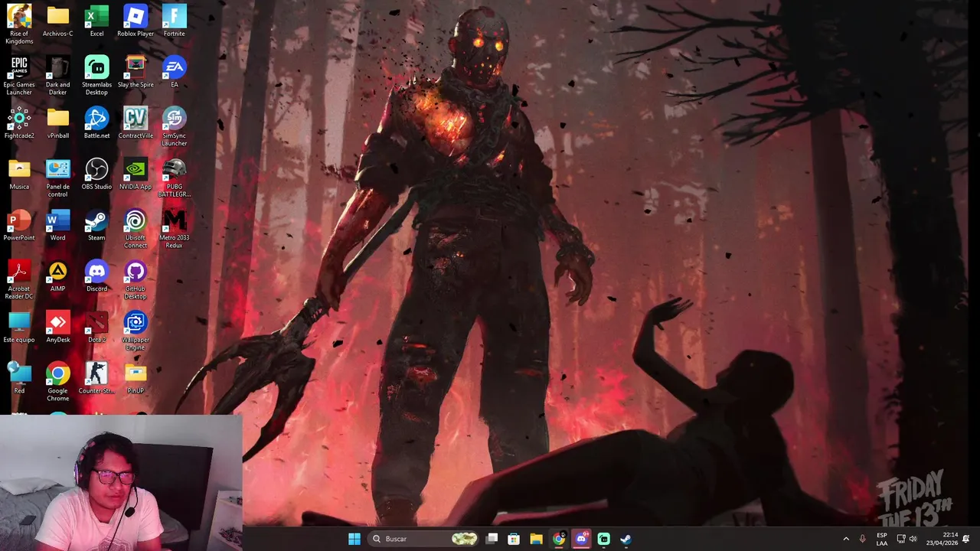Open the Windows Start menu
980x551 pixels.
click(x=354, y=539)
